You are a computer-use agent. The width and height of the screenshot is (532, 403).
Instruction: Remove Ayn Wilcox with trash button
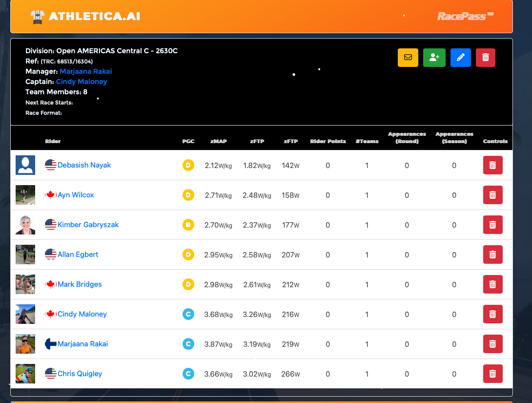tap(492, 195)
